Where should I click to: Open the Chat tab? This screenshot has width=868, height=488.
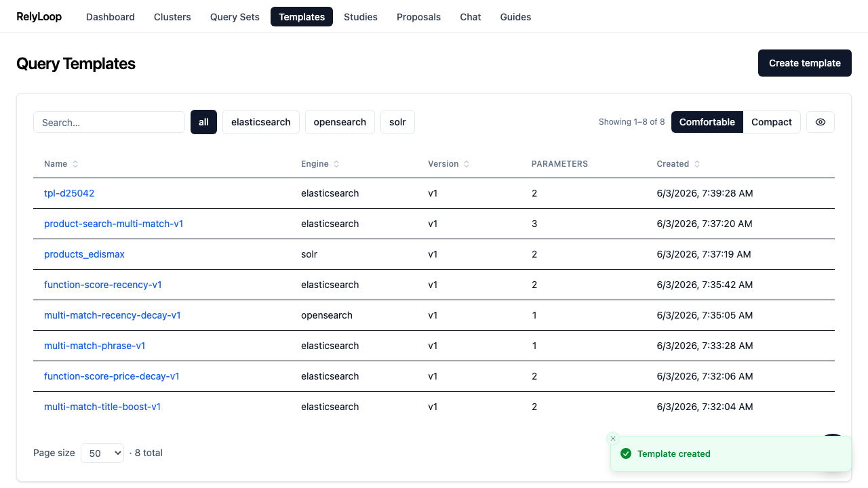[x=471, y=17]
